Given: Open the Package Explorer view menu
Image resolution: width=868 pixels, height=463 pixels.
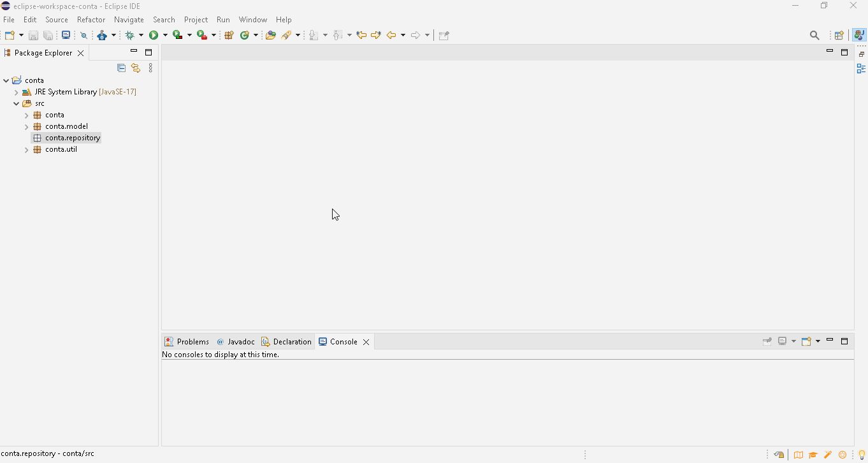Looking at the screenshot, I should (x=150, y=68).
